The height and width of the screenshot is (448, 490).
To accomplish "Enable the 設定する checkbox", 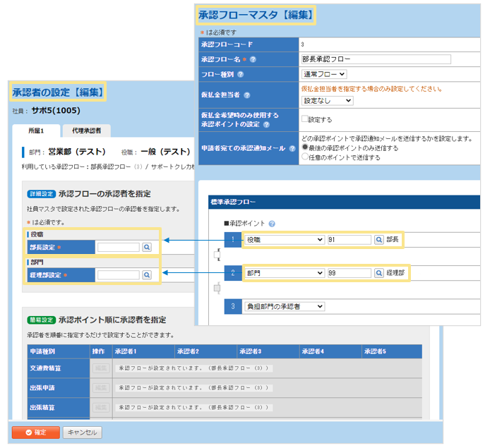I will tap(305, 119).
